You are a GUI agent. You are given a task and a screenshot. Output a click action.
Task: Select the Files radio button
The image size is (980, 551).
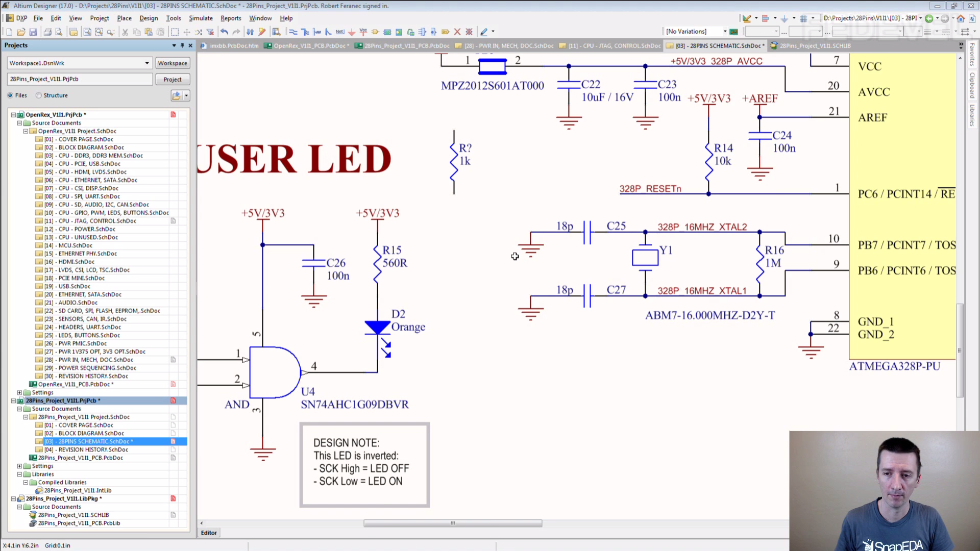coord(10,95)
